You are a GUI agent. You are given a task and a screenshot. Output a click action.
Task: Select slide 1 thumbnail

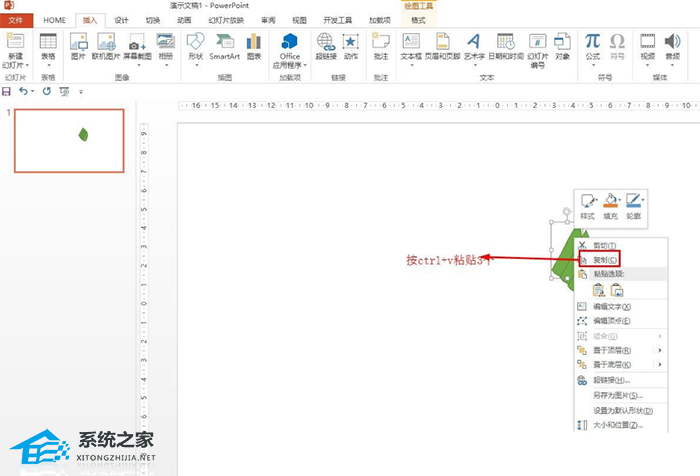click(69, 141)
